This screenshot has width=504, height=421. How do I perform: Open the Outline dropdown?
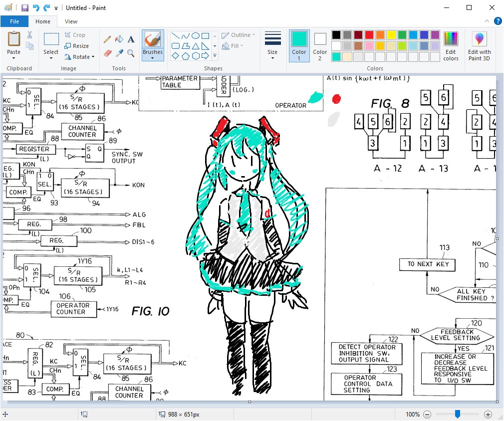pyautogui.click(x=239, y=35)
